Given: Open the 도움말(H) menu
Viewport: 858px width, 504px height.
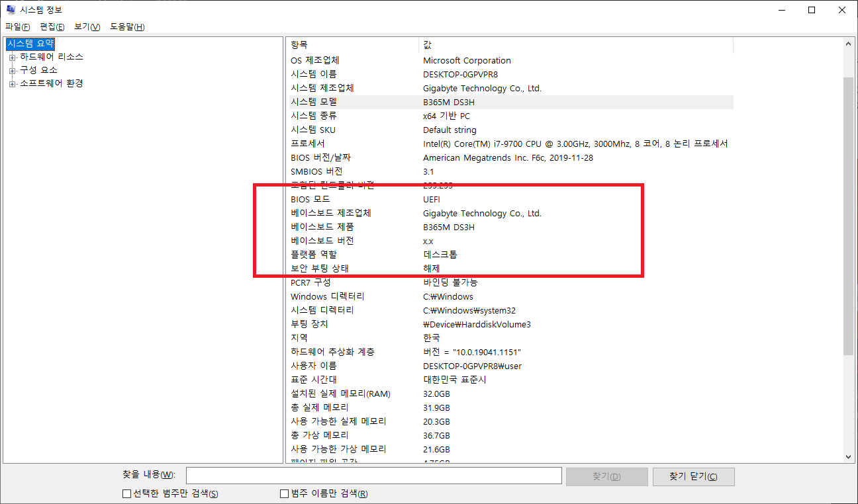Looking at the screenshot, I should point(127,26).
